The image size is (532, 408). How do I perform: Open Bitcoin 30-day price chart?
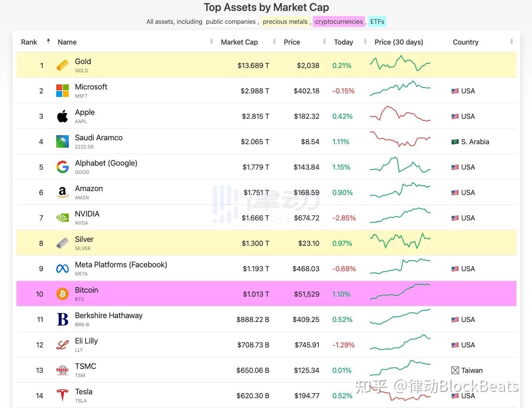point(400,292)
